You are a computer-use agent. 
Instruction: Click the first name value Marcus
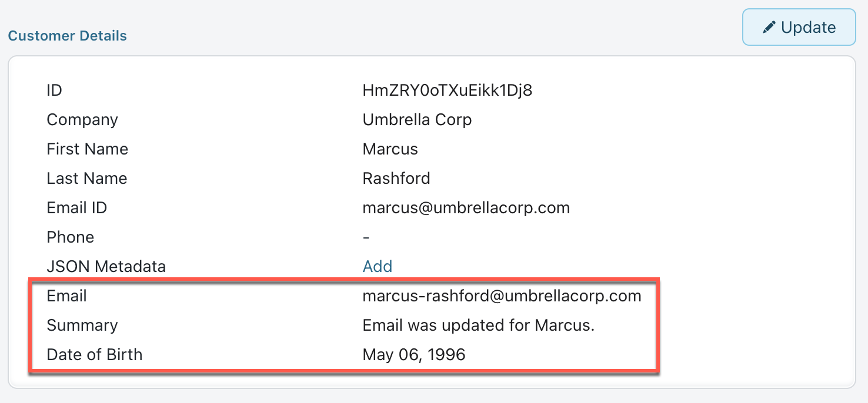point(390,149)
